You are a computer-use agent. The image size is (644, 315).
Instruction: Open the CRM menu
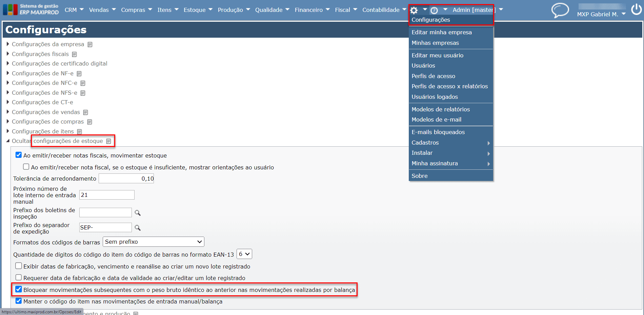point(74,10)
